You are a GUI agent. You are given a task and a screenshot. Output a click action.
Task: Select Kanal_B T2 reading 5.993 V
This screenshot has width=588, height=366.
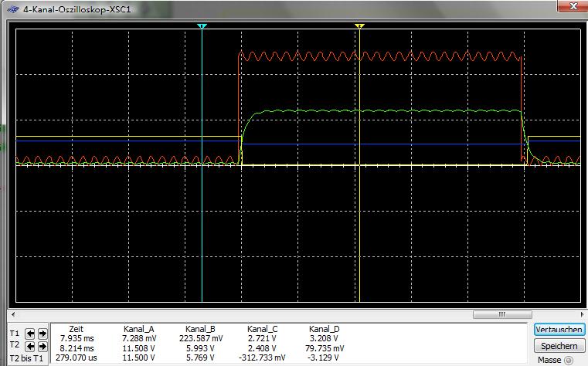200,348
